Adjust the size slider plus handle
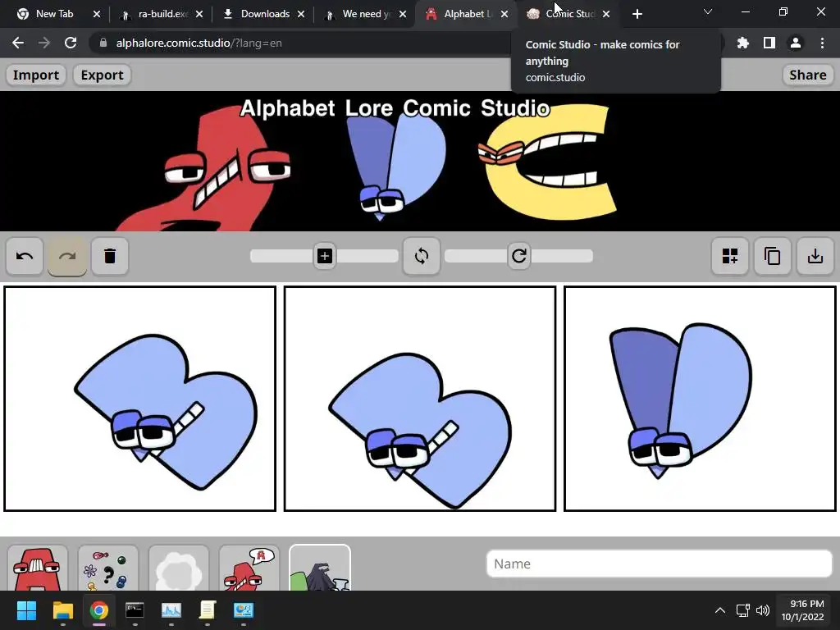840x630 pixels. pyautogui.click(x=325, y=256)
